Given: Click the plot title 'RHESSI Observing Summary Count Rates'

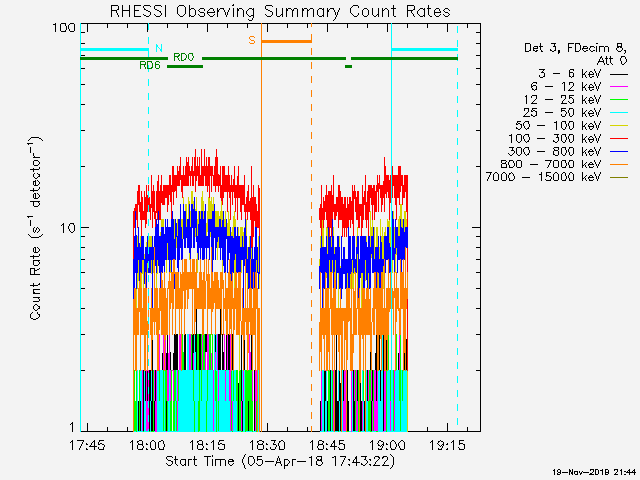Looking at the screenshot, I should (280, 11).
